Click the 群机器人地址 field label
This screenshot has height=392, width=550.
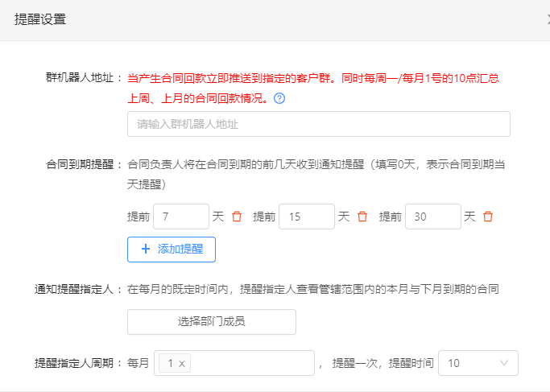tap(83, 78)
